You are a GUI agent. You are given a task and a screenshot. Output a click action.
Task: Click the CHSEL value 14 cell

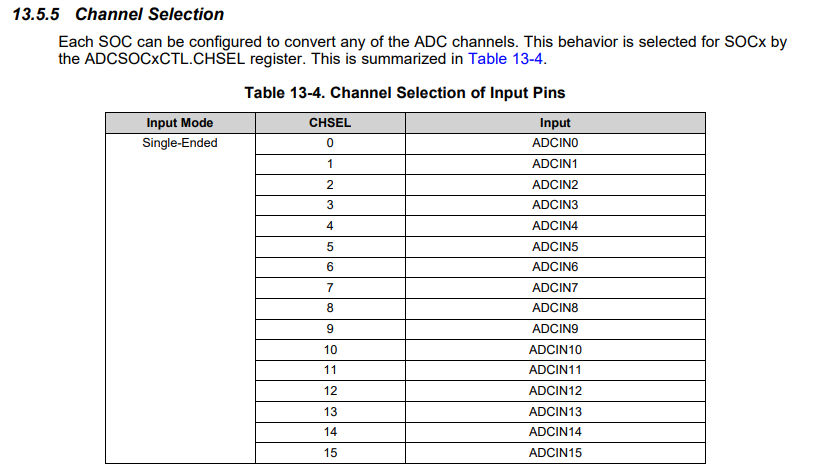pyautogui.click(x=330, y=432)
